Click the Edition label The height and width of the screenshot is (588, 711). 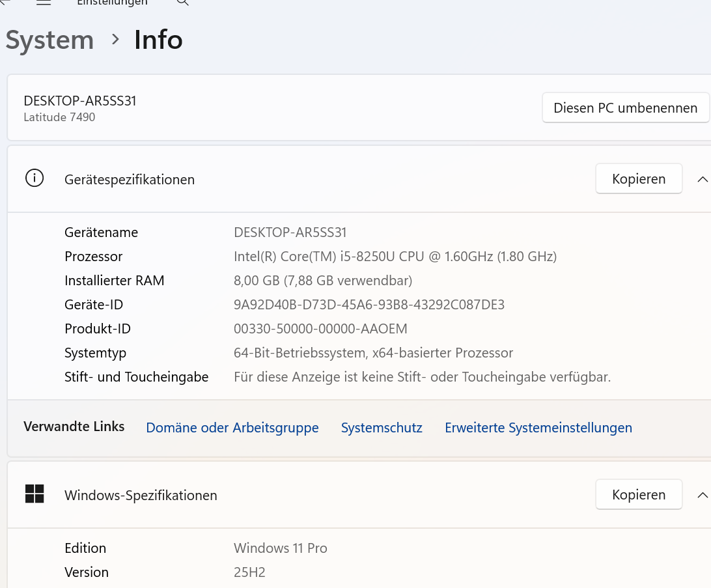point(85,548)
